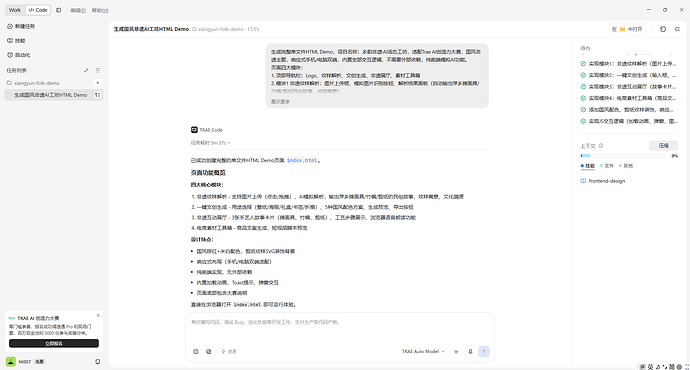Open the TRAE Auto Model dropdown

(x=423, y=352)
